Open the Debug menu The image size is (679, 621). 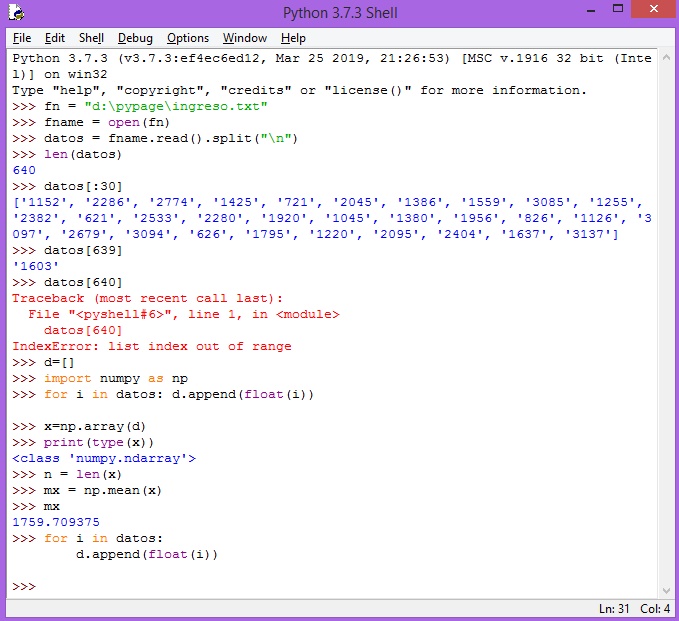(135, 38)
